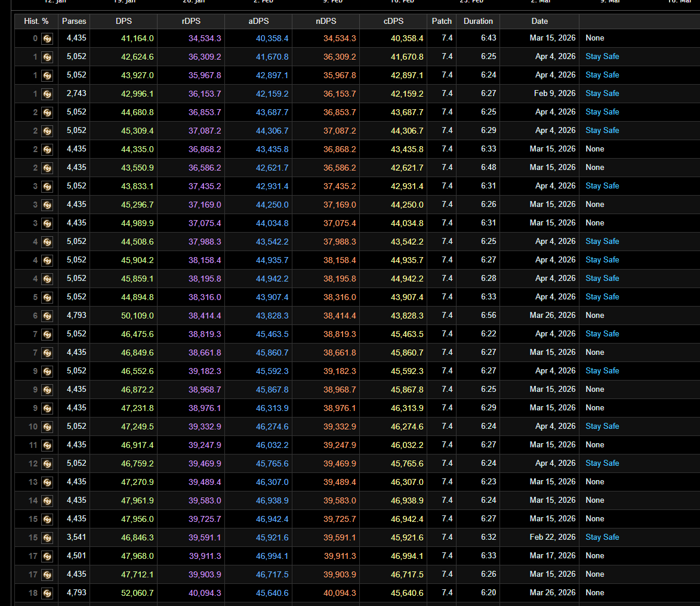The height and width of the screenshot is (606, 700).
Task: Click the job icon in the 52,060.7 DPS row
Action: tap(47, 593)
